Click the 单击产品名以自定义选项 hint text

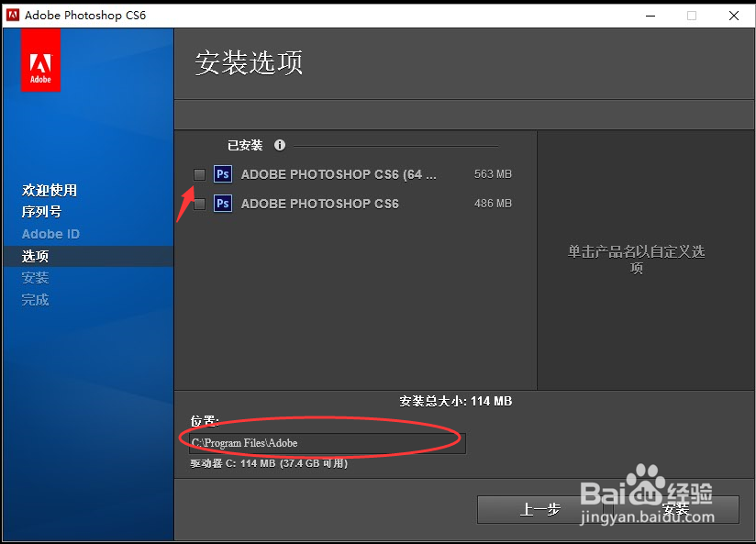(x=636, y=260)
